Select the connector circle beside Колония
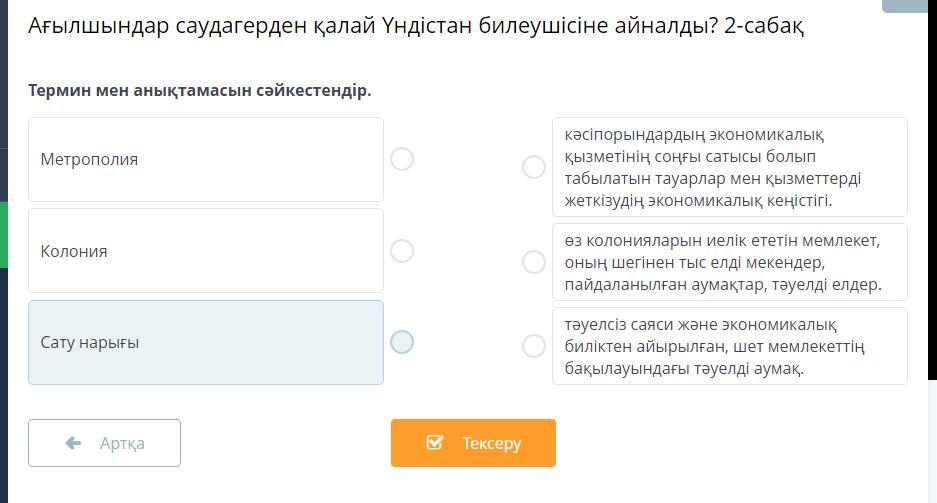 pyautogui.click(x=402, y=251)
